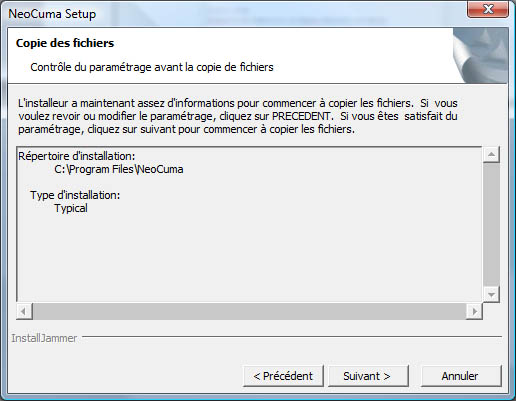Click the Copie des fichiers heading
The image size is (516, 401).
pyautogui.click(x=65, y=43)
